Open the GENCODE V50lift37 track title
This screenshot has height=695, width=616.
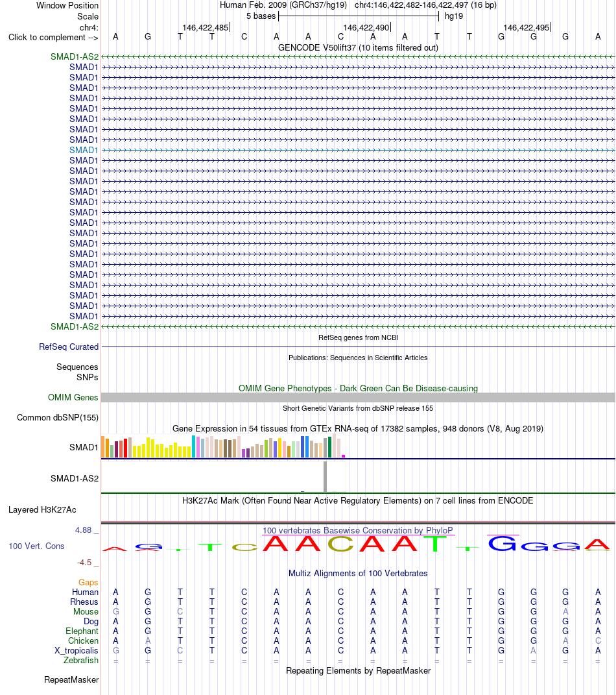click(359, 47)
